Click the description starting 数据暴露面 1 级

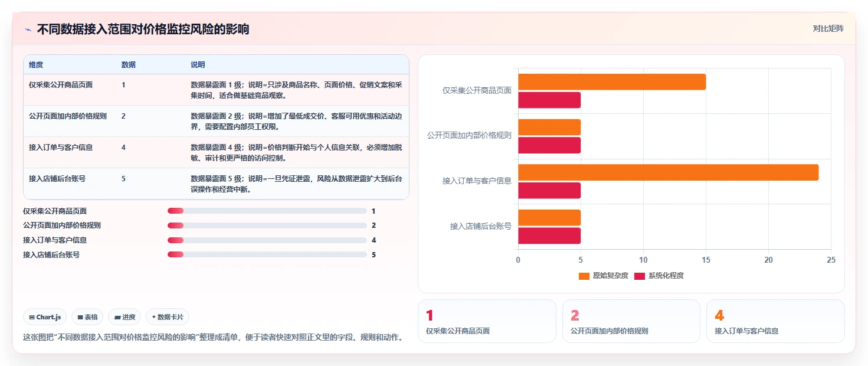coord(297,90)
